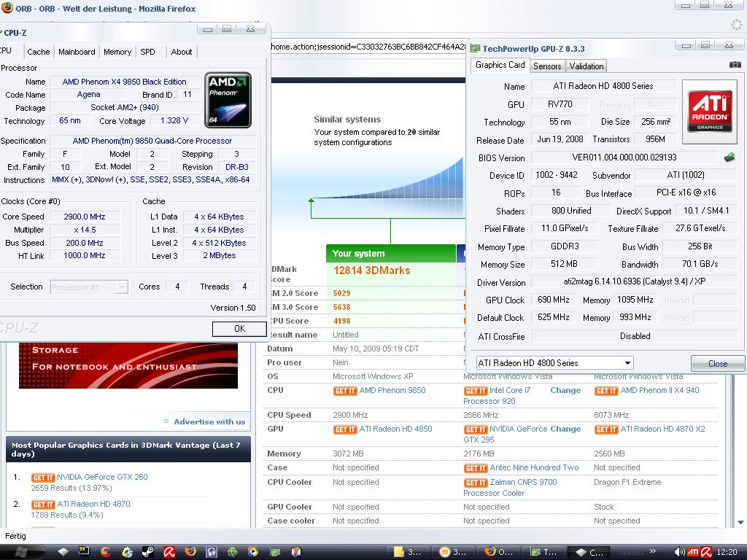Open the ATI Radeon HD 4870 popular card link
Image resolution: width=747 pixels, height=560 pixels.
tap(94, 504)
